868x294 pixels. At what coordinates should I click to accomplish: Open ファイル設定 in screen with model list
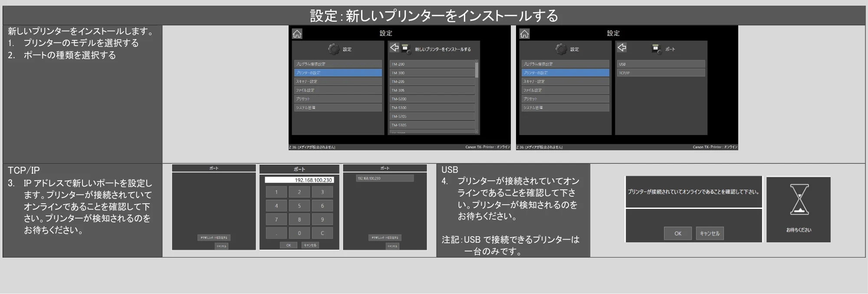(338, 90)
